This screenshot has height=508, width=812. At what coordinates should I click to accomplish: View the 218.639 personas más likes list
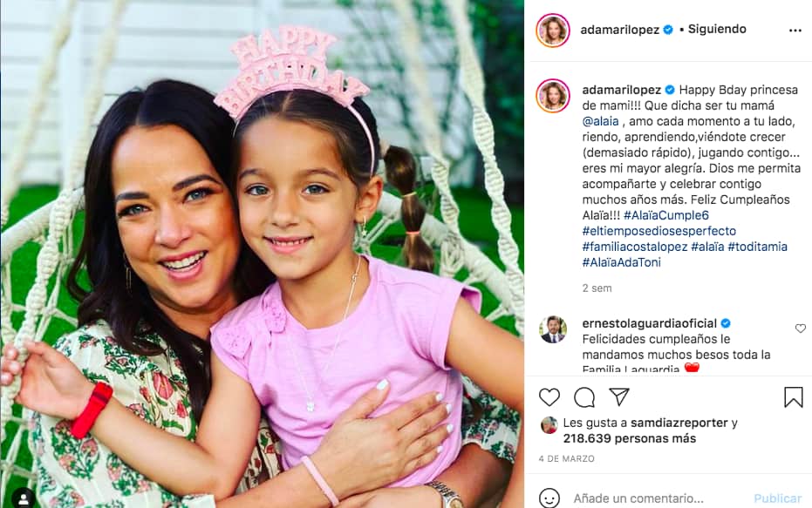[630, 438]
